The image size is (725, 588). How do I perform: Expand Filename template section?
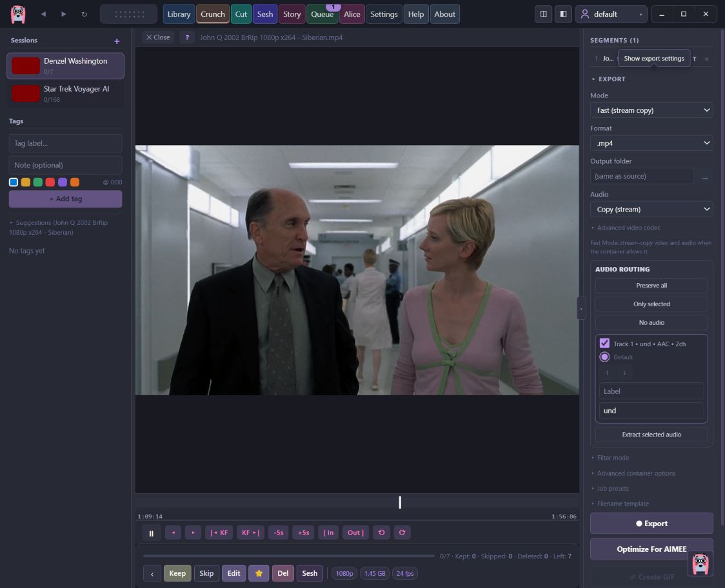pyautogui.click(x=620, y=504)
